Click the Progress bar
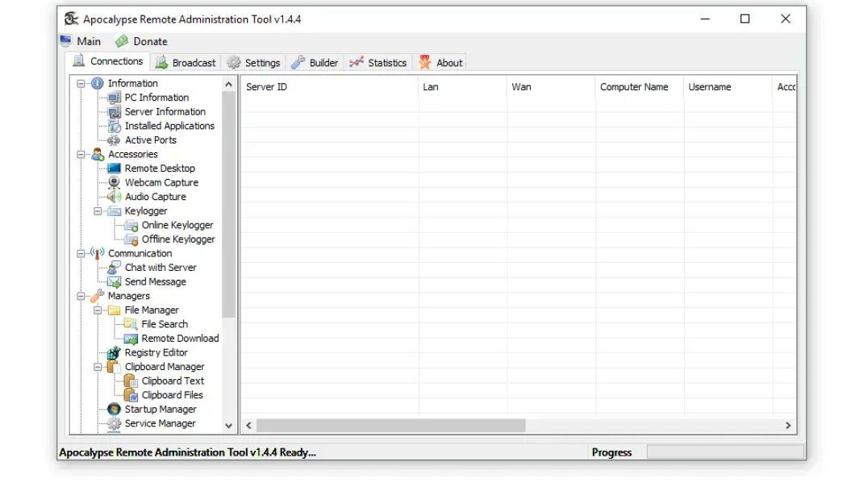 point(726,452)
